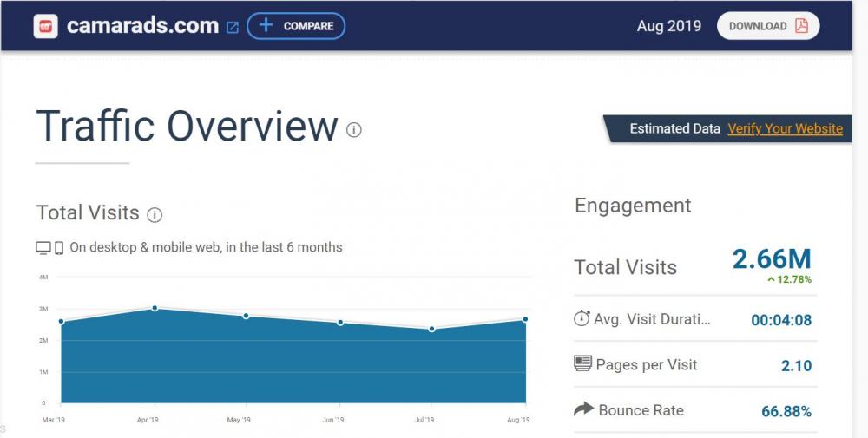
Task: Click the Aug 2019 date label
Action: click(668, 26)
